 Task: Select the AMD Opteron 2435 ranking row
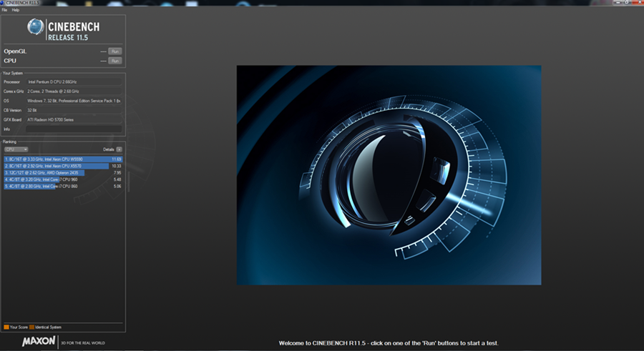pos(63,172)
